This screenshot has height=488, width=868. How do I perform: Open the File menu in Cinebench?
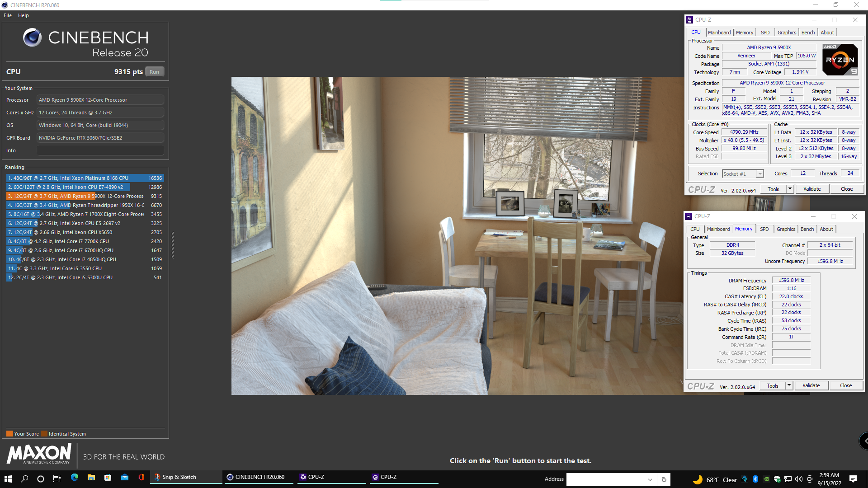[8, 15]
